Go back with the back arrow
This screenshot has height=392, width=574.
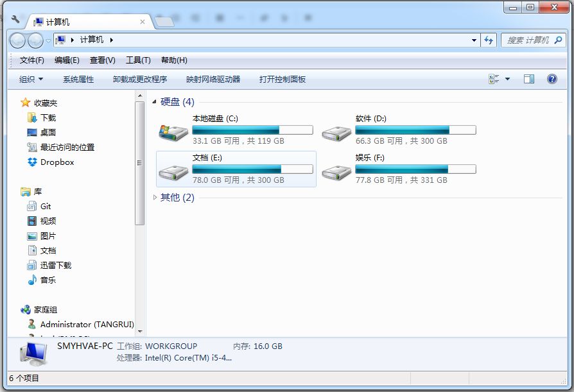pyautogui.click(x=17, y=40)
